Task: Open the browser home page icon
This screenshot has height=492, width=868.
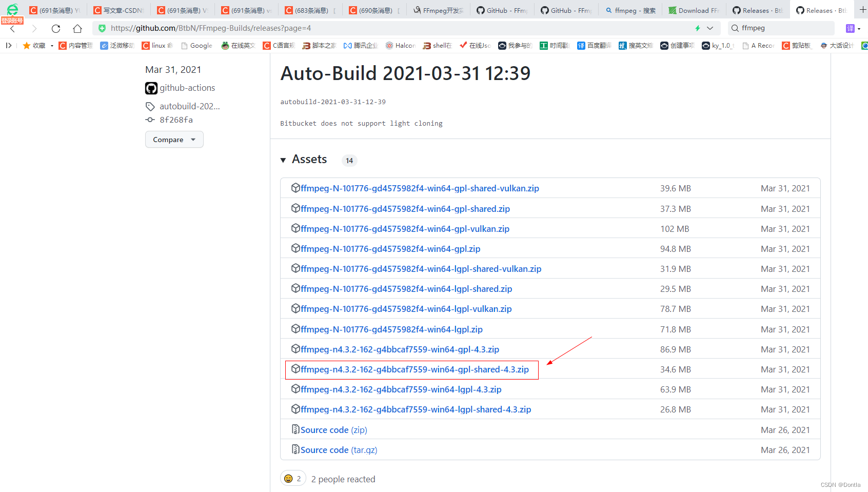Action: tap(77, 29)
